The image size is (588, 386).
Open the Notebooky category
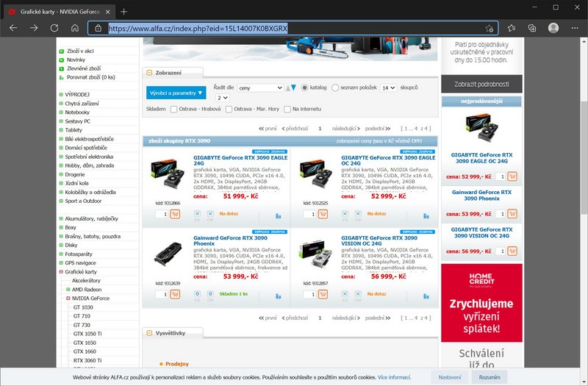click(77, 112)
